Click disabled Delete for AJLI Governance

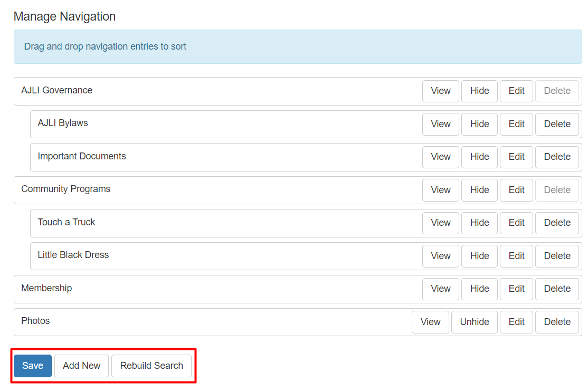[x=557, y=91]
